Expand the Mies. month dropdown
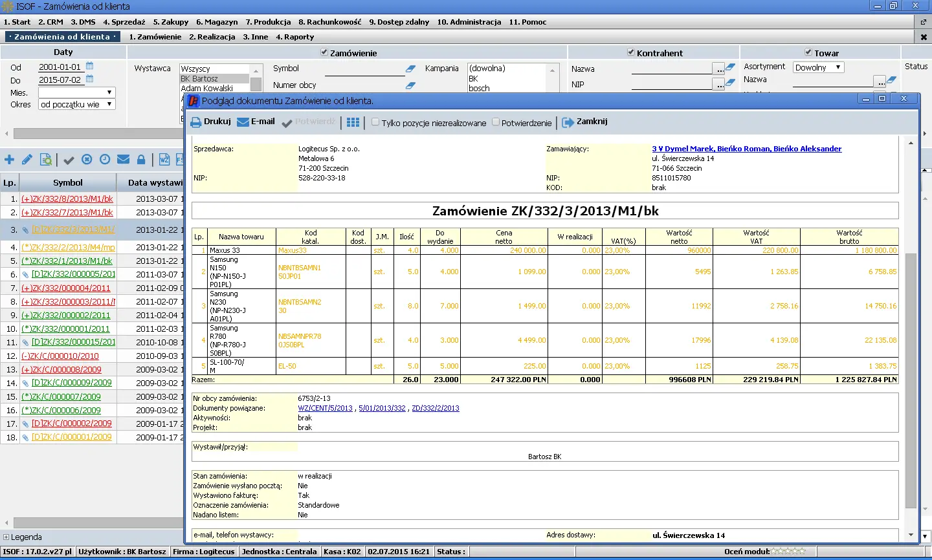 (109, 92)
